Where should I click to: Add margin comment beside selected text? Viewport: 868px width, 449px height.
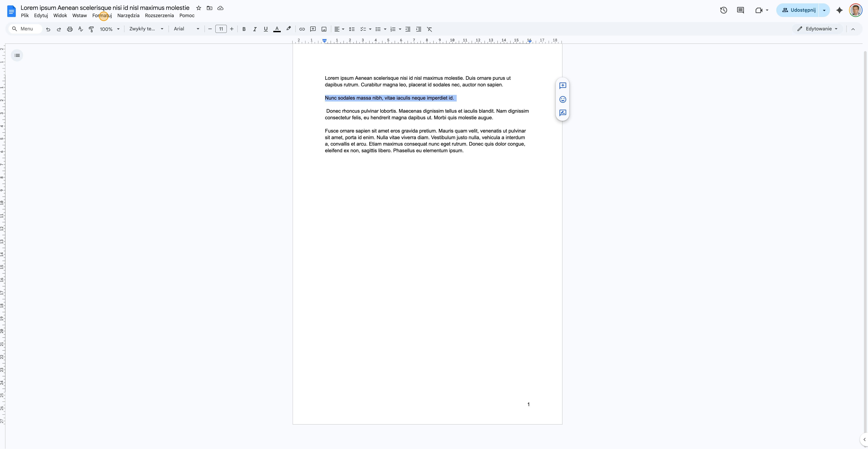click(563, 86)
